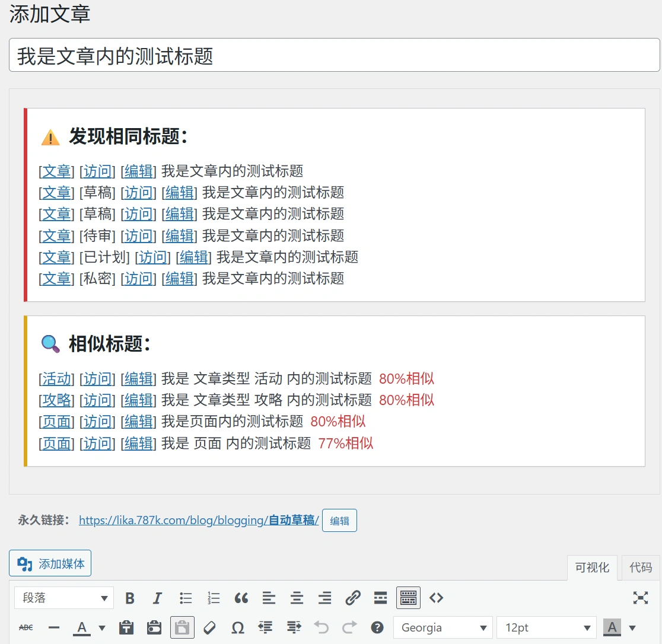
Task: Insert or edit link icon
Action: 352,598
